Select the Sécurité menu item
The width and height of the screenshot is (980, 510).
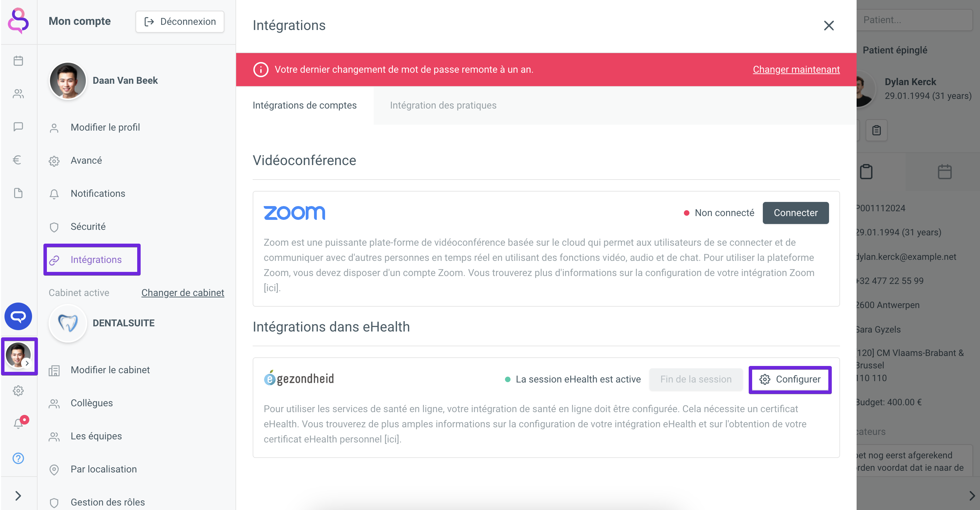click(88, 227)
